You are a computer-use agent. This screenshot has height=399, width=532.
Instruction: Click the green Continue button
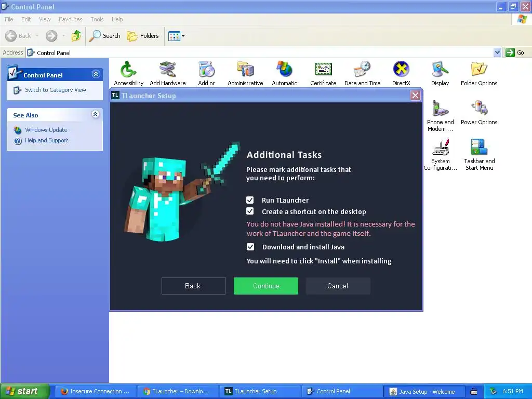266,286
